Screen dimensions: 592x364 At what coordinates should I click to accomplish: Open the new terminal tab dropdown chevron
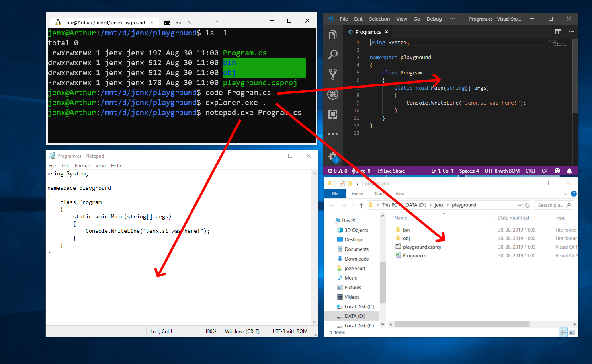pos(217,22)
